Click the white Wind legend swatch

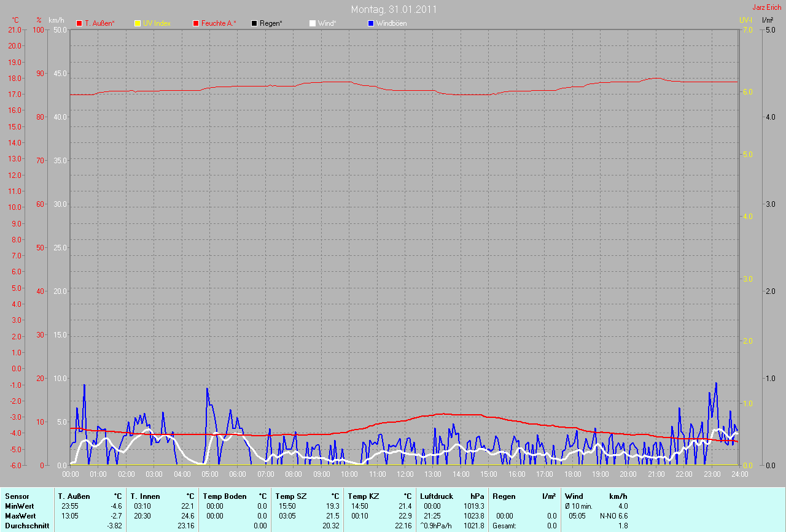[313, 23]
